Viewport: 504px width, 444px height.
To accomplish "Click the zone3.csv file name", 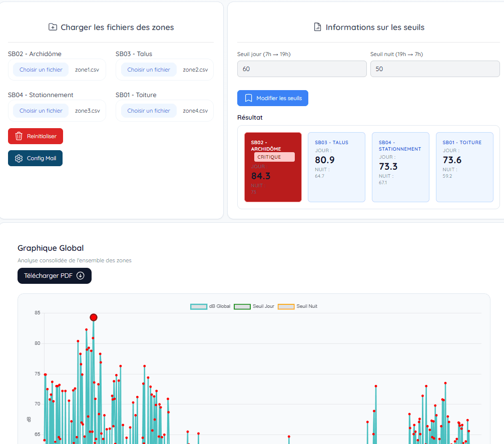I will 88,111.
